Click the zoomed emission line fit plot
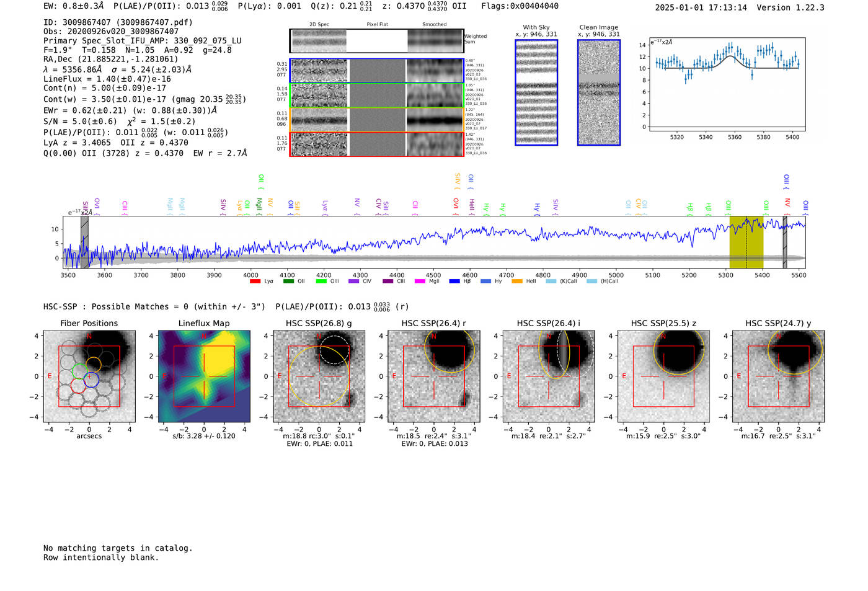Image resolution: width=868 pixels, height=591 pixels. click(727, 84)
